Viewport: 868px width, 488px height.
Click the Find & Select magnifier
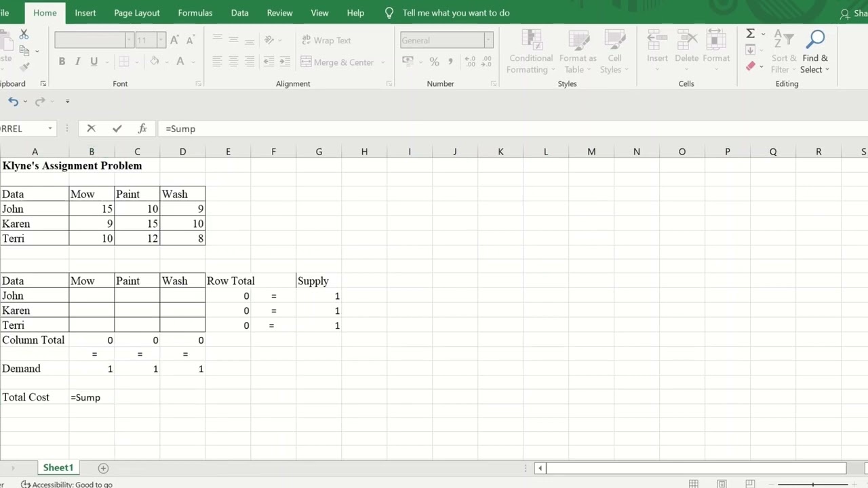[814, 39]
